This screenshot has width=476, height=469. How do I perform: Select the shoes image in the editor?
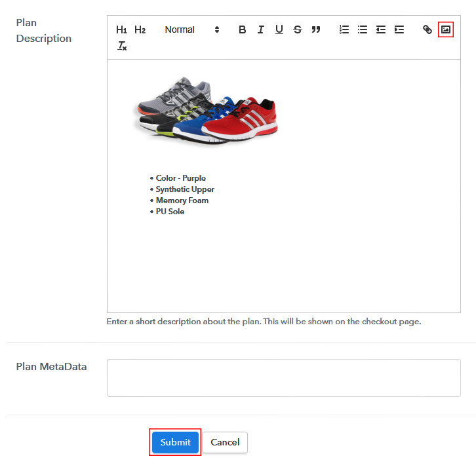point(205,111)
